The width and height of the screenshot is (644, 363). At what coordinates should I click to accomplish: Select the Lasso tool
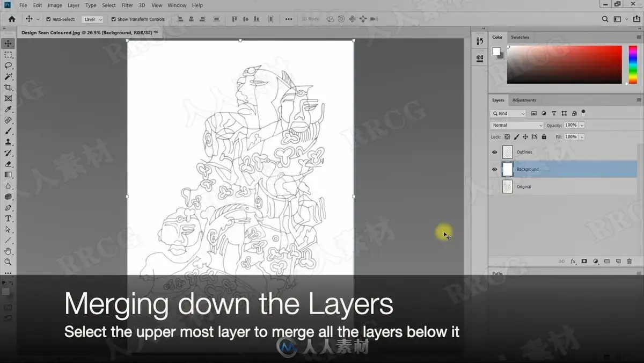click(8, 66)
